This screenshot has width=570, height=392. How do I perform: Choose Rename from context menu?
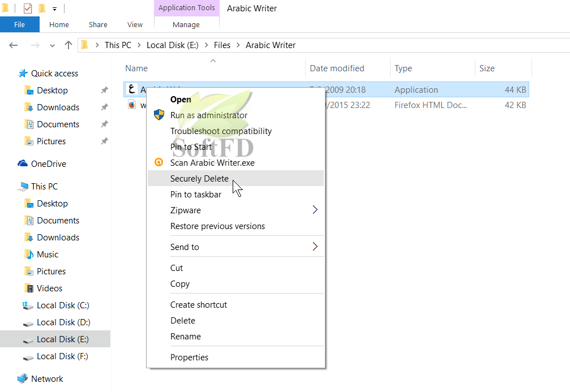tap(235, 337)
